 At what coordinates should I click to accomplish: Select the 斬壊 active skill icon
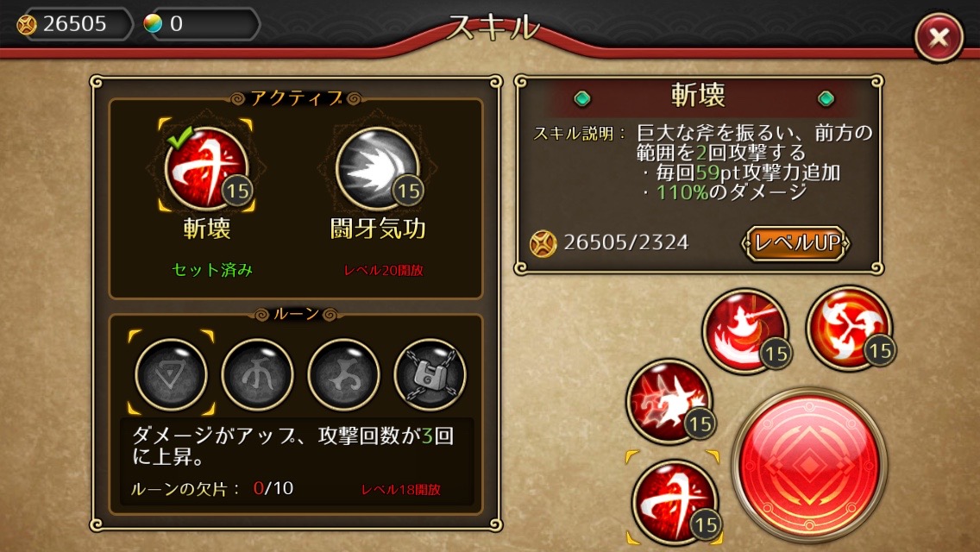click(x=206, y=169)
